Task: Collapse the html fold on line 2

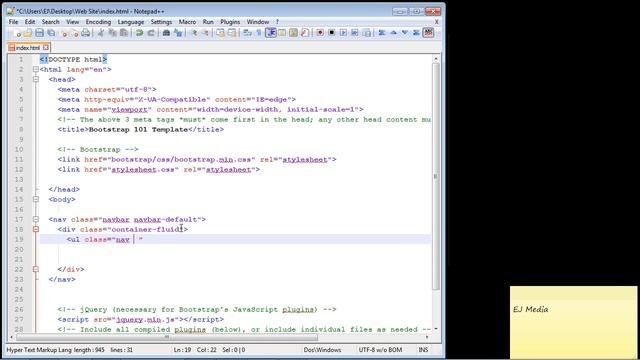Action: click(36, 69)
